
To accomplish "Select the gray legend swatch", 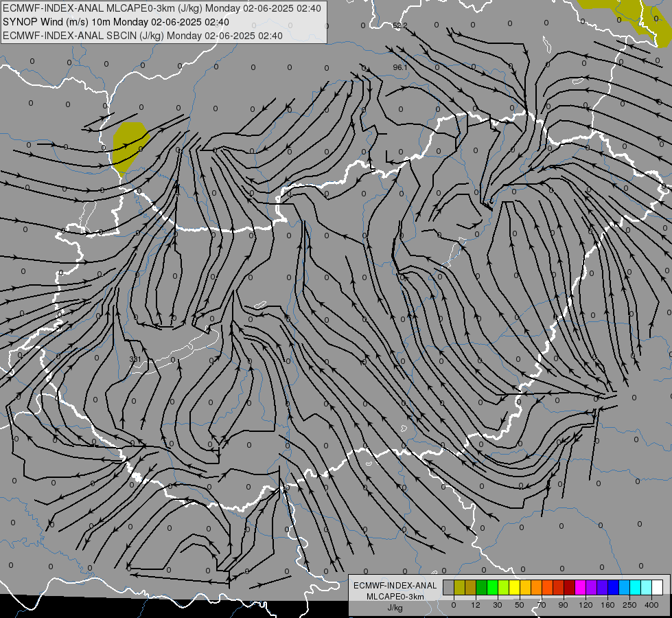I will pos(448,588).
